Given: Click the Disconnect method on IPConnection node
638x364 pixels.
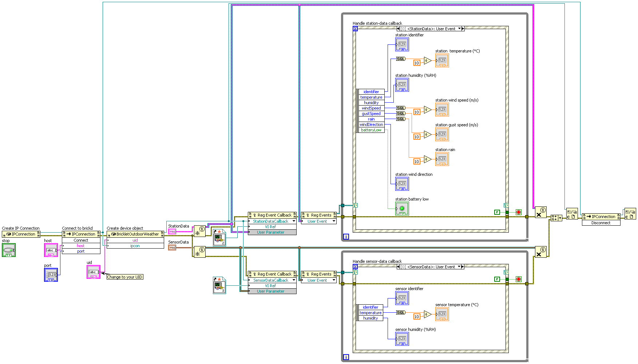Looking at the screenshot, I should (x=601, y=223).
